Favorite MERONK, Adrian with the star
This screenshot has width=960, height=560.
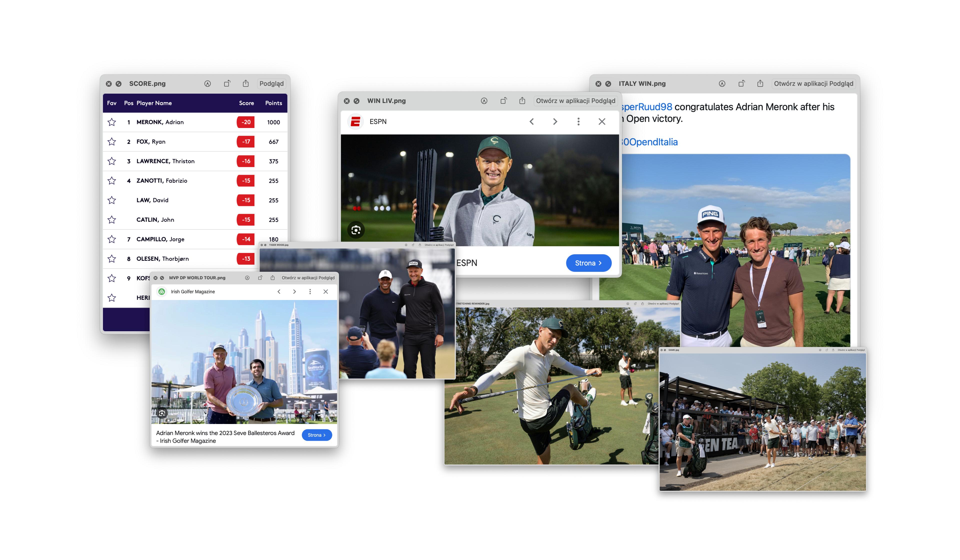111,122
